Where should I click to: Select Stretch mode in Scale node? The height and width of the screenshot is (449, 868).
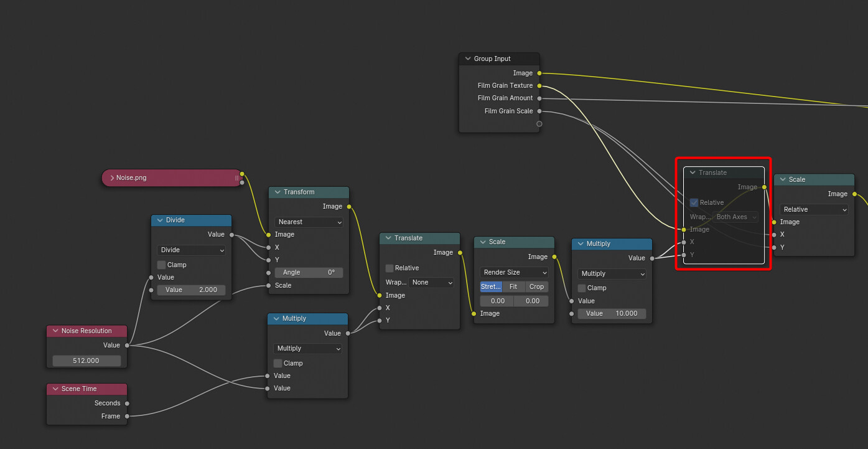coord(491,286)
